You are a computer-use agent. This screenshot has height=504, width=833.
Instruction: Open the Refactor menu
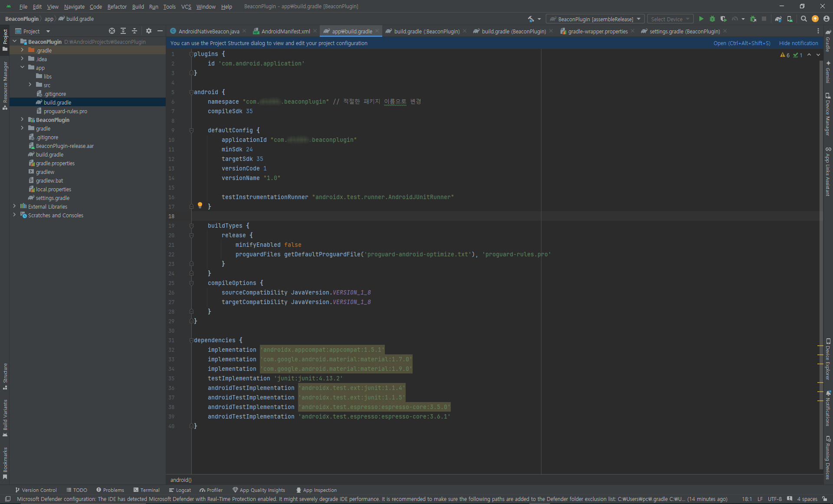(117, 7)
